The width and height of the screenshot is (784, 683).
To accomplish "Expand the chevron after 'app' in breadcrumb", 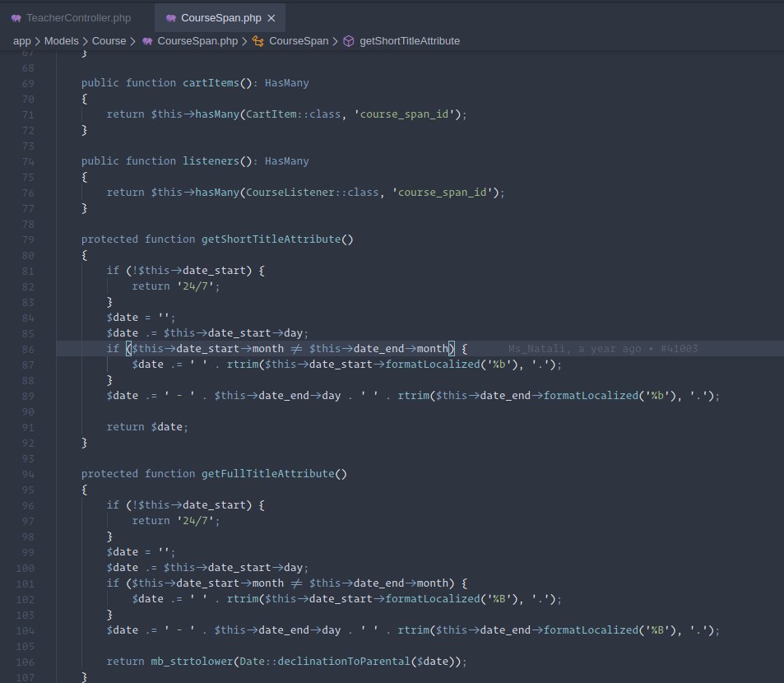I will click(x=38, y=41).
